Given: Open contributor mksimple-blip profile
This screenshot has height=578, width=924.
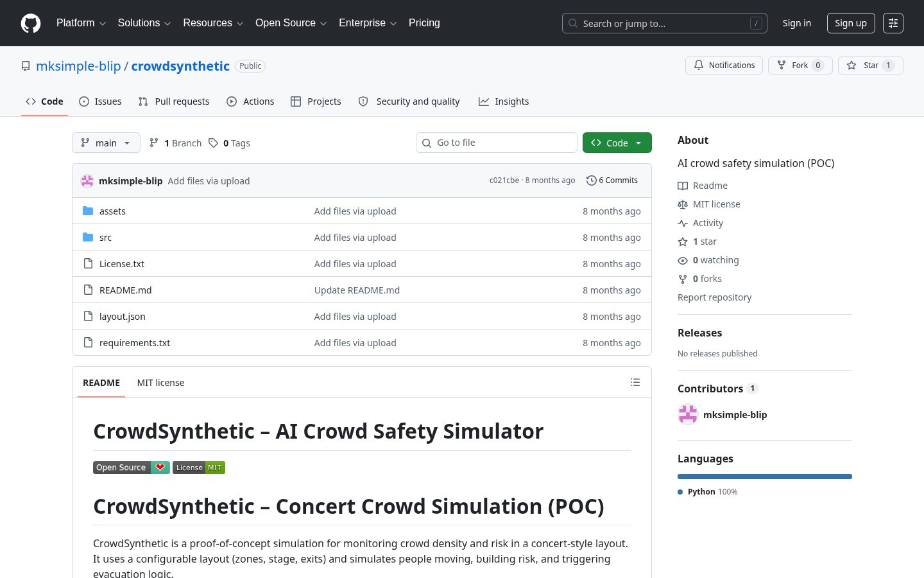Looking at the screenshot, I should [x=735, y=415].
